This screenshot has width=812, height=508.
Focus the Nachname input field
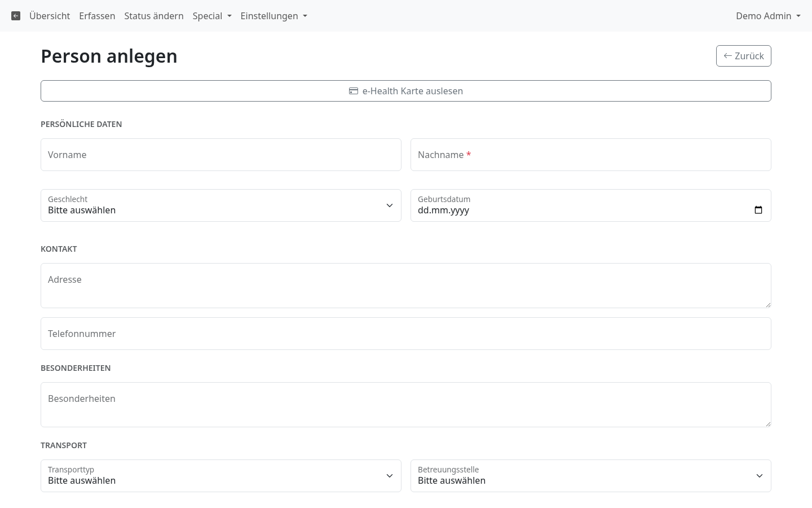(591, 155)
